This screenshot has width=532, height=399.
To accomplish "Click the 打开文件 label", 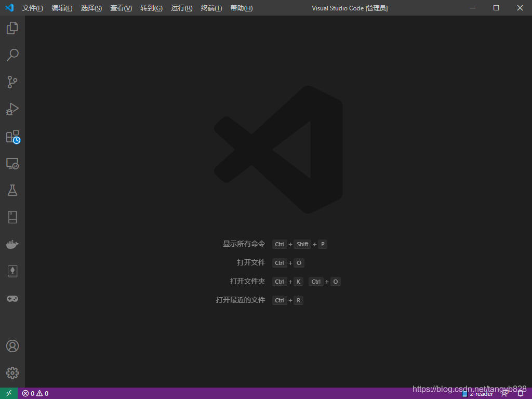I will (x=251, y=262).
